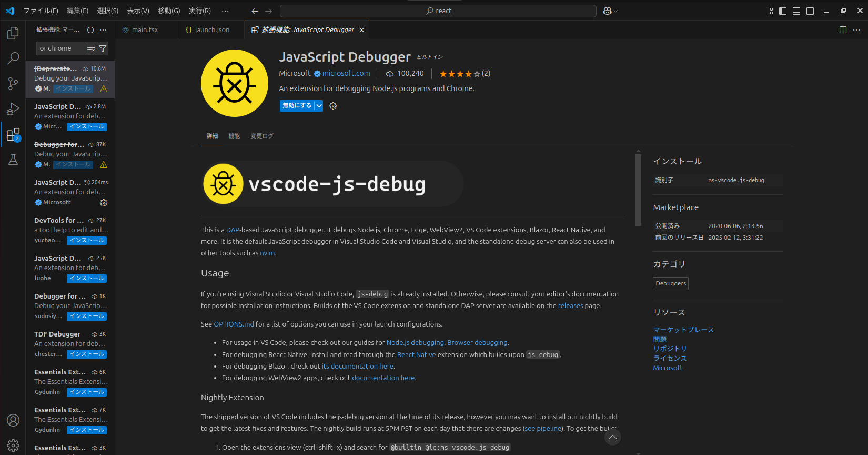Toggle the secondary side bar layout
Image resolution: width=868 pixels, height=455 pixels.
pos(810,11)
